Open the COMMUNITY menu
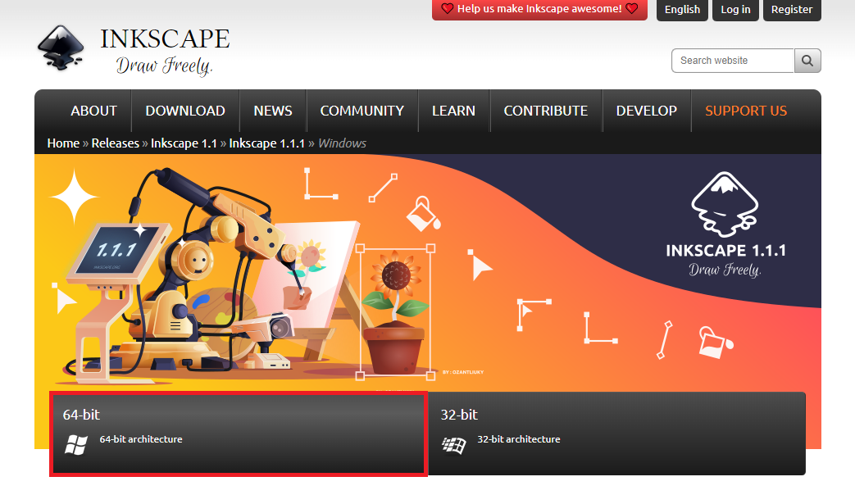 (x=362, y=111)
